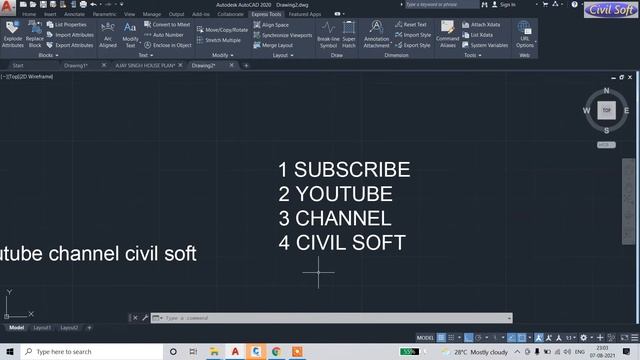Toggle polar tracking in status bar

(x=478, y=338)
